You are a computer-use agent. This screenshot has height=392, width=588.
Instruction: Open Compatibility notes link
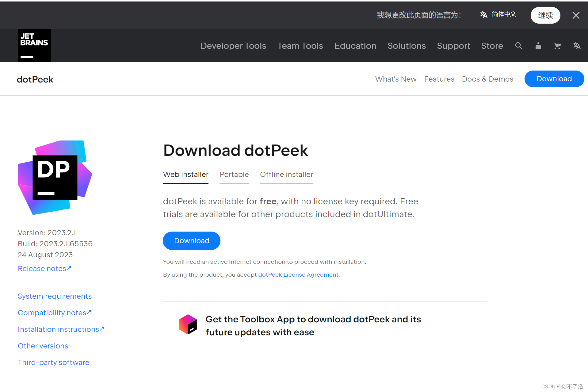point(55,313)
